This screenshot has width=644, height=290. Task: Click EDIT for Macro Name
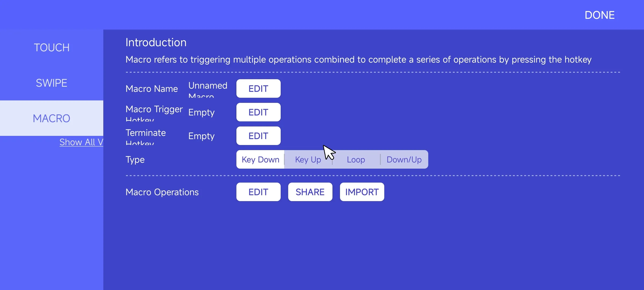click(x=258, y=88)
